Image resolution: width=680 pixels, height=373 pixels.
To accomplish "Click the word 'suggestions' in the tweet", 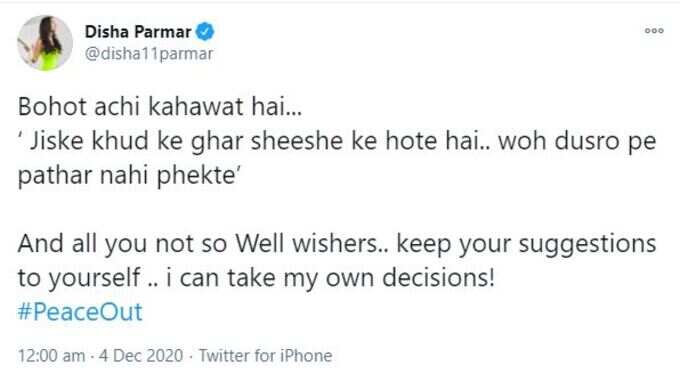I will (x=588, y=244).
